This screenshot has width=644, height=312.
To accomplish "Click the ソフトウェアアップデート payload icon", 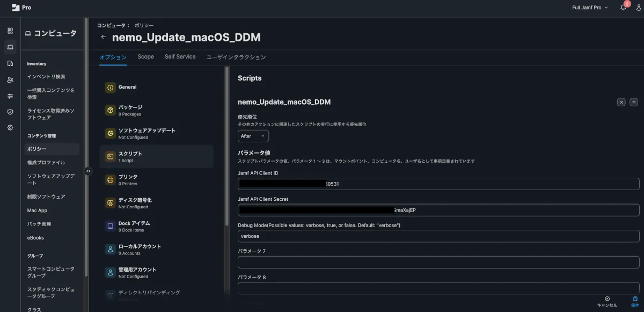I will click(110, 133).
